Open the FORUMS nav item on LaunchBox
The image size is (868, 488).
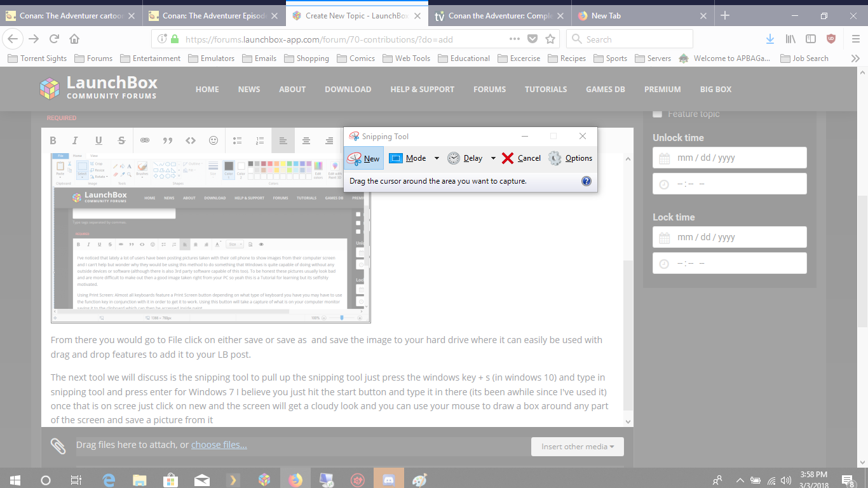[489, 90]
